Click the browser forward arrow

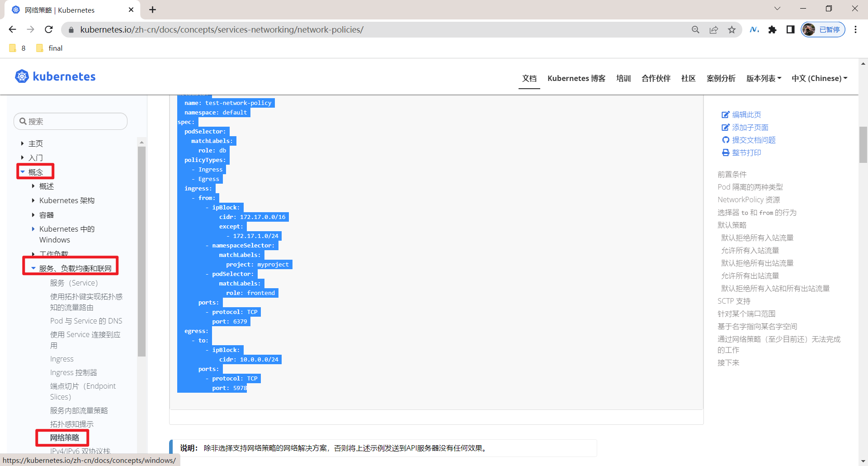tap(30, 29)
